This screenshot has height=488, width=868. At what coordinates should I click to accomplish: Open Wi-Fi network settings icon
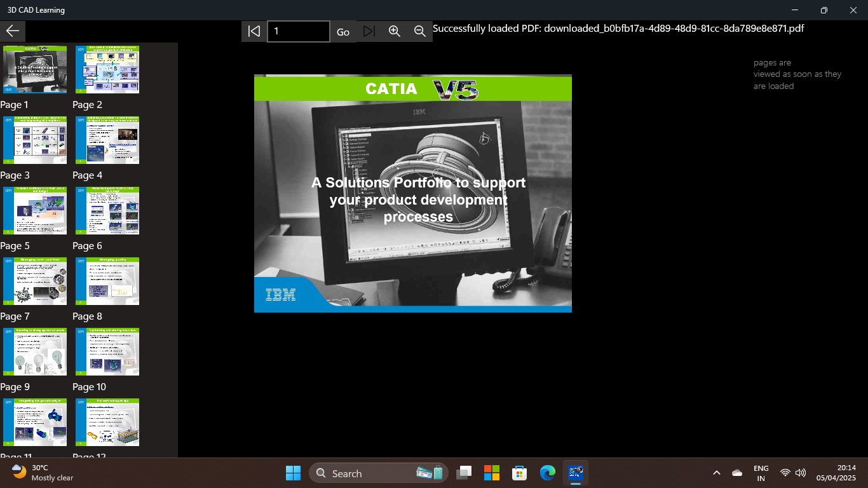click(x=785, y=473)
